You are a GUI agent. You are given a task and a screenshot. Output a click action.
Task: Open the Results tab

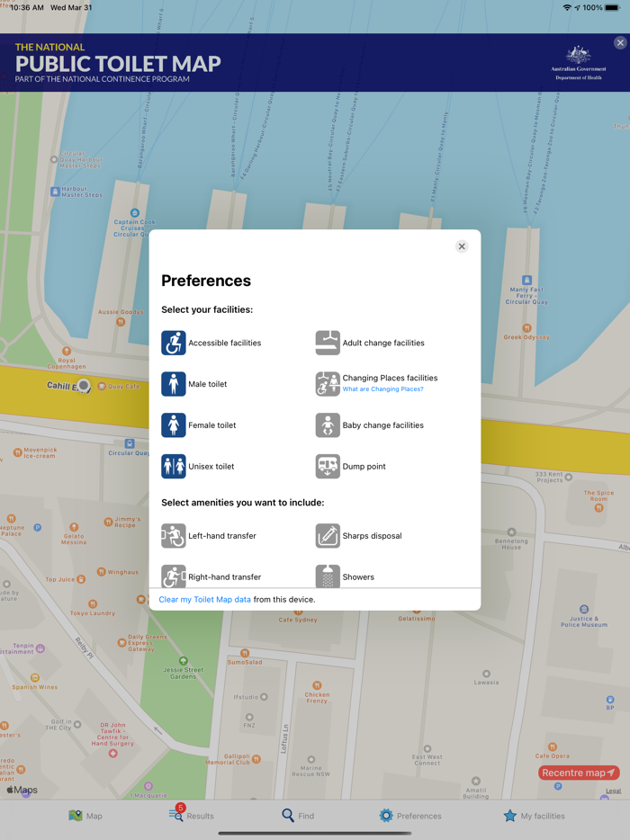(191, 816)
